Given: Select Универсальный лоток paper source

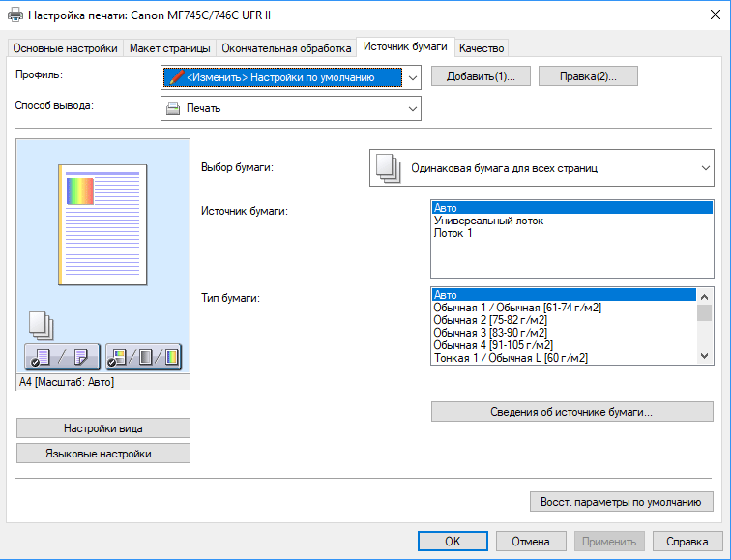Looking at the screenshot, I should [572, 221].
